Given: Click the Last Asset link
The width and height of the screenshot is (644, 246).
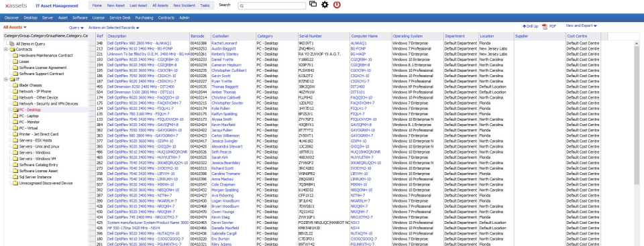Looking at the screenshot, I should pyautogui.click(x=138, y=5).
